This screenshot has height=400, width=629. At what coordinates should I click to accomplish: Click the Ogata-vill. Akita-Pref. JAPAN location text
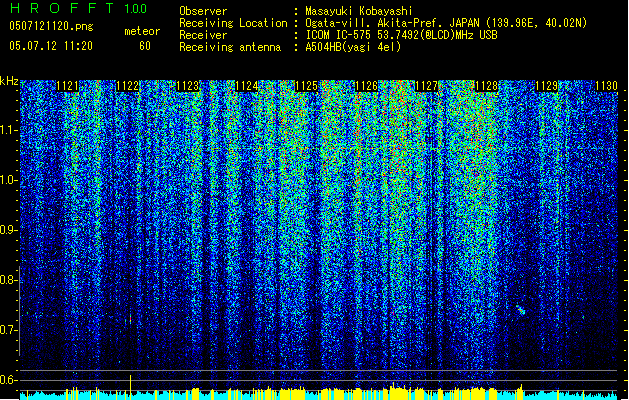click(x=446, y=23)
